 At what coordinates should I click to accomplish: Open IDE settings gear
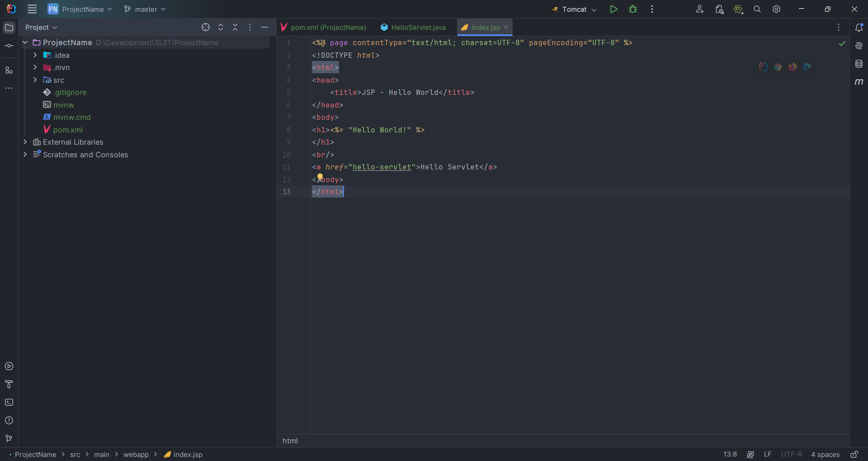click(x=776, y=9)
